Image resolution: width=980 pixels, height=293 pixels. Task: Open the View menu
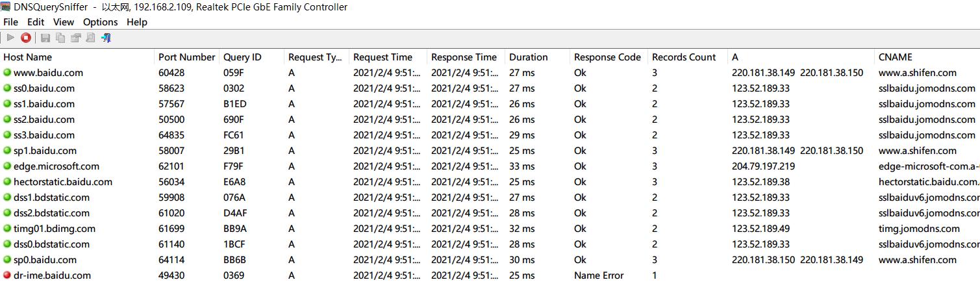click(64, 22)
